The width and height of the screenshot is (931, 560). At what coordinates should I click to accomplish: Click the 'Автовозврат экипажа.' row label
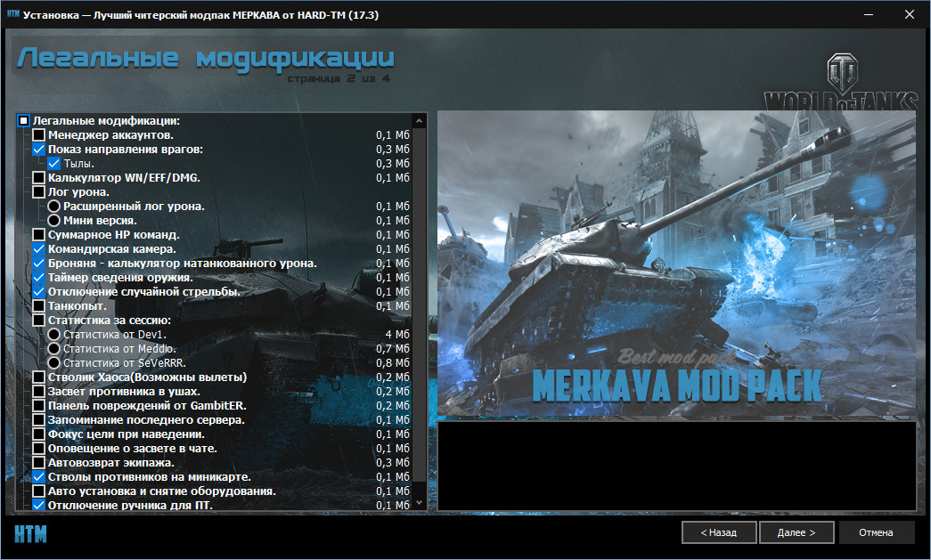[x=111, y=463]
